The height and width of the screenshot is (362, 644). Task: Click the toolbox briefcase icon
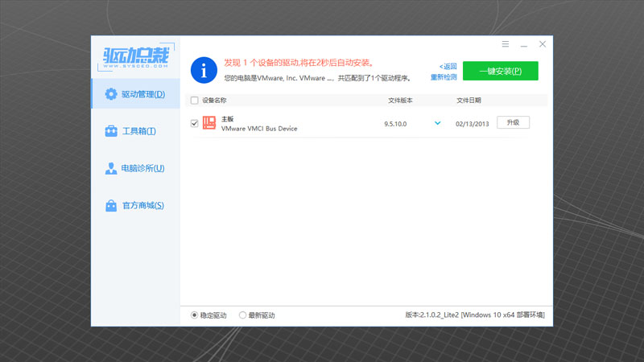[111, 131]
